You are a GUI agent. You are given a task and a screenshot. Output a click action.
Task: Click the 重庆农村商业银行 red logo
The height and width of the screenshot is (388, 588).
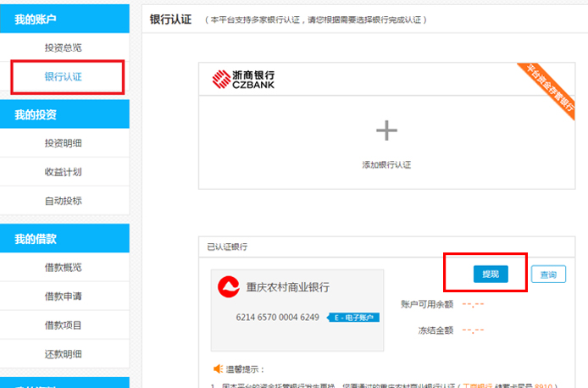point(229,287)
